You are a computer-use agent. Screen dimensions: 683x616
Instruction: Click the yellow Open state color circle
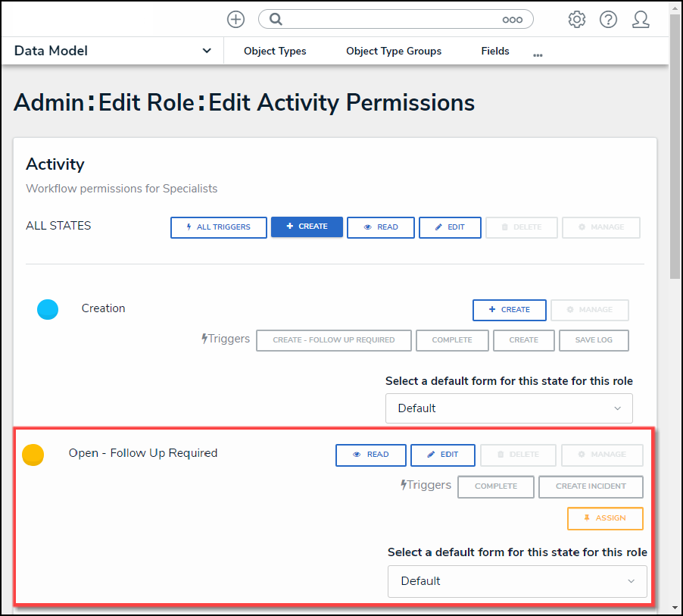(x=33, y=455)
